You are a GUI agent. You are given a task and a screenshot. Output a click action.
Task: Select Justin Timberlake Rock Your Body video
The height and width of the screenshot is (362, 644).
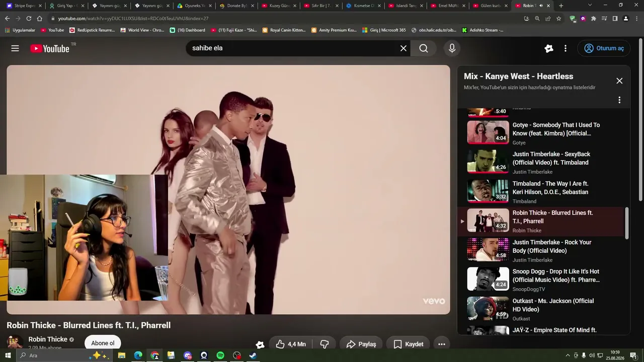pos(542,250)
